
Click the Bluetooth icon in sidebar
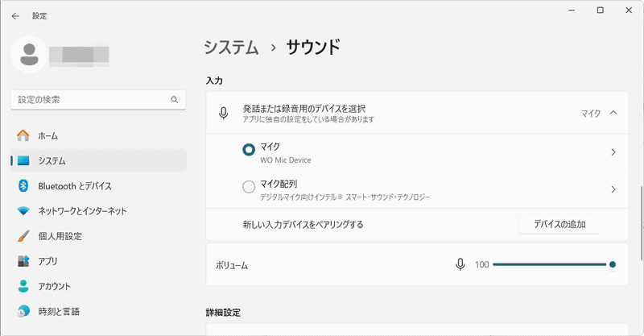point(23,186)
